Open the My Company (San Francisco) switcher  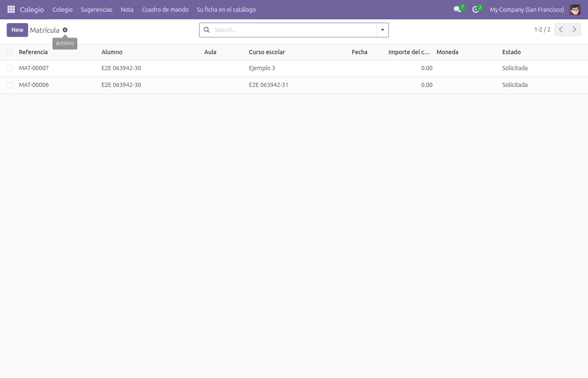[527, 9]
